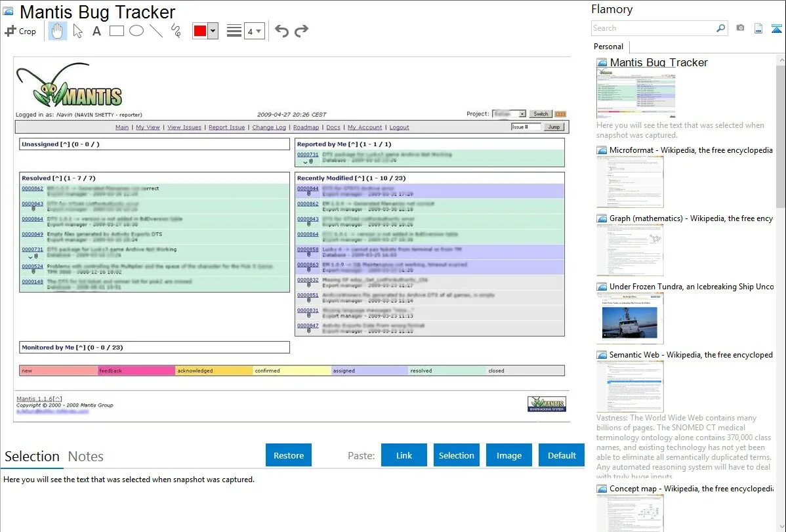The width and height of the screenshot is (786, 532).
Task: Paste as Image button
Action: pyautogui.click(x=508, y=455)
